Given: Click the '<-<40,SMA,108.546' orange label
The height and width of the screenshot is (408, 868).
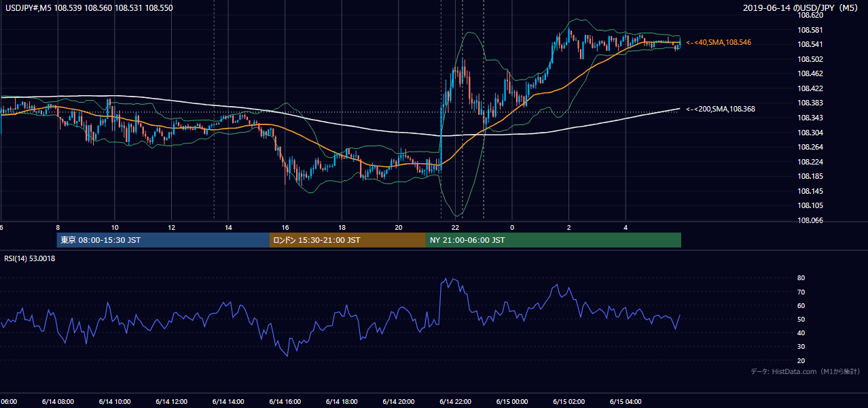Looking at the screenshot, I should point(719,42).
